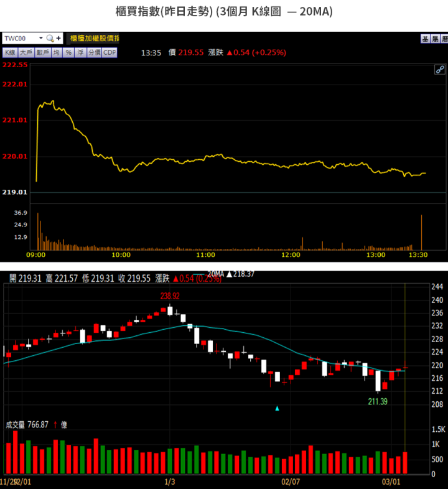Click the 櫃檯加權股價指 name label
This screenshot has height=489, width=448.
(94, 39)
